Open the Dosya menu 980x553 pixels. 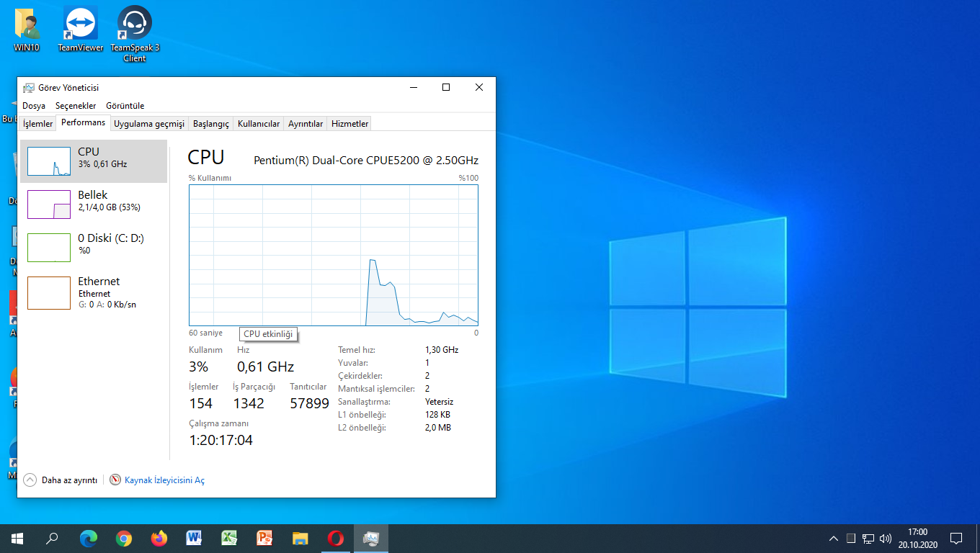34,106
